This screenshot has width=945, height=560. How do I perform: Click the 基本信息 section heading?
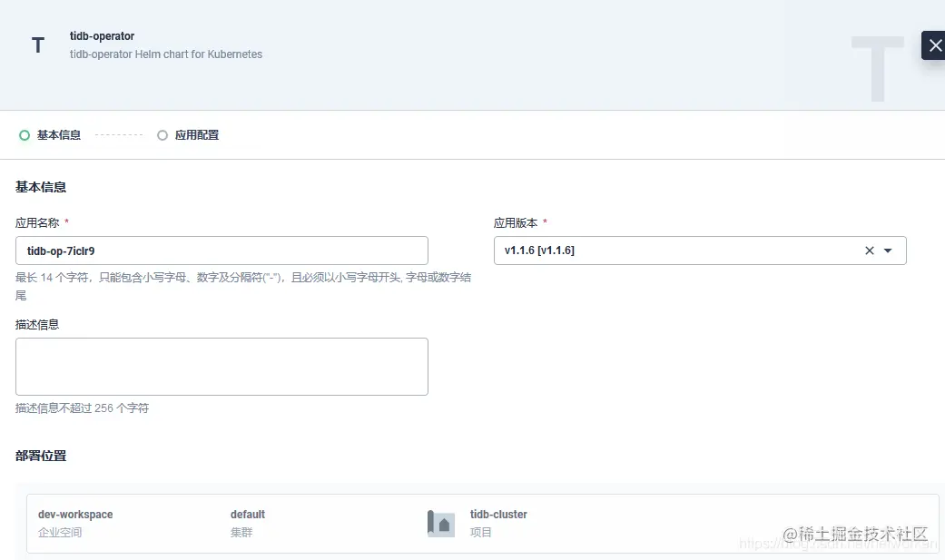coord(40,187)
